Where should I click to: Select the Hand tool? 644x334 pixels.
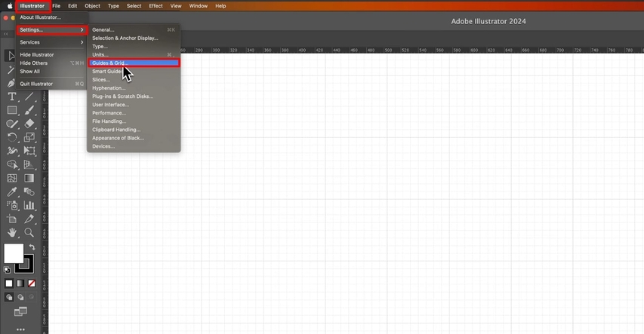(x=12, y=232)
